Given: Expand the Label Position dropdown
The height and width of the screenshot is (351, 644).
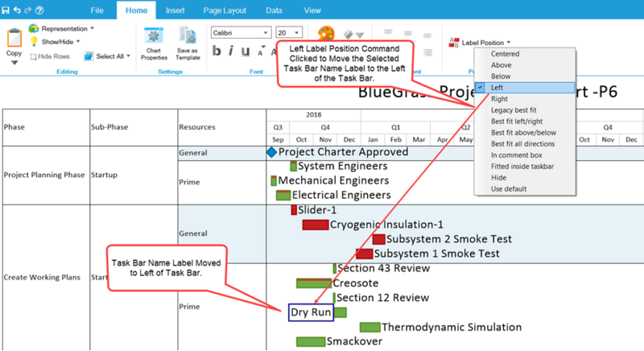Looking at the screenshot, I should [x=509, y=43].
